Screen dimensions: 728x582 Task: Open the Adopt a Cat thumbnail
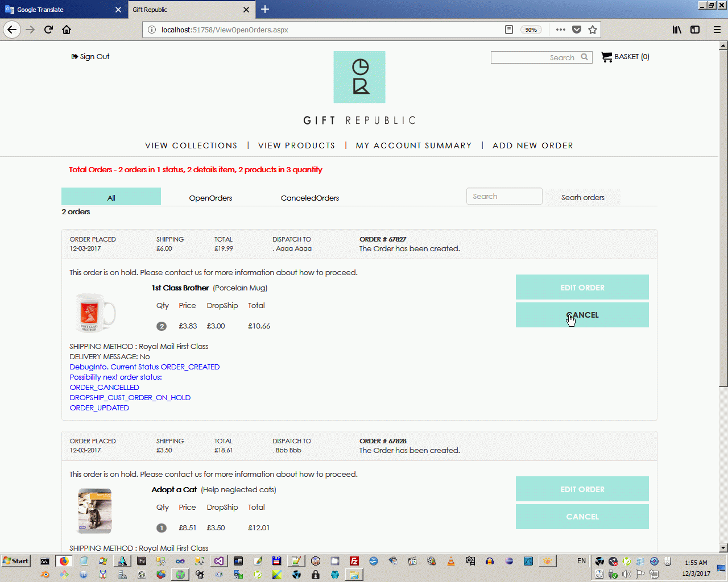point(94,510)
